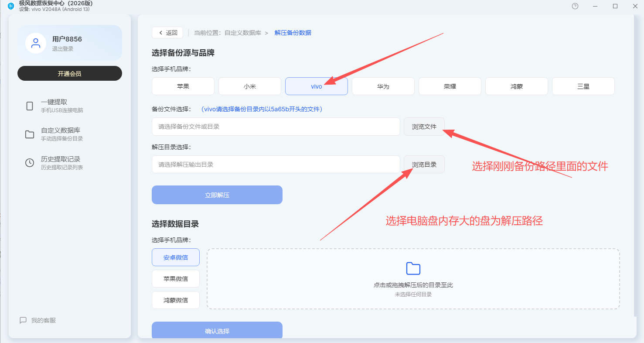Click 浏览文件 to pick backup file
The image size is (644, 343).
click(424, 127)
